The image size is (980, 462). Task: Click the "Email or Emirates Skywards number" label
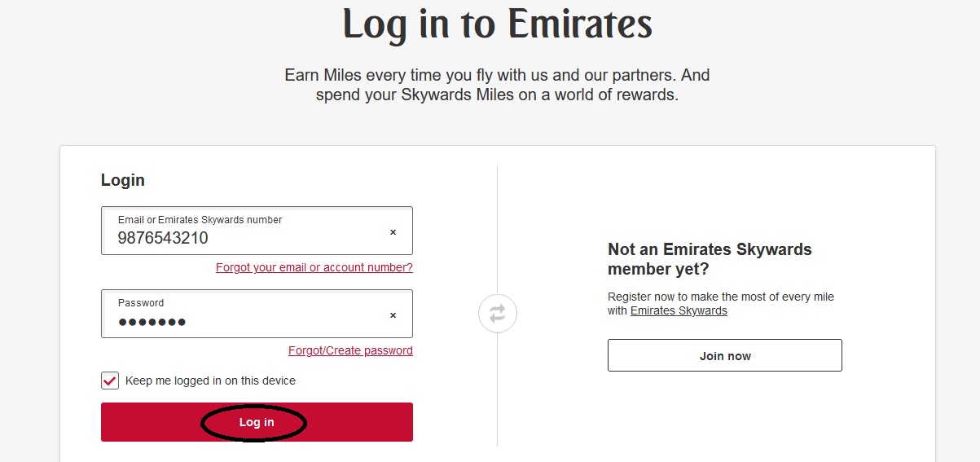(x=200, y=220)
